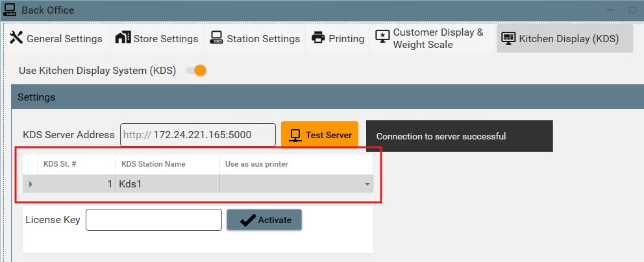Click the Back Office title bar icon
Screen dimensions: 644x262
10,10
